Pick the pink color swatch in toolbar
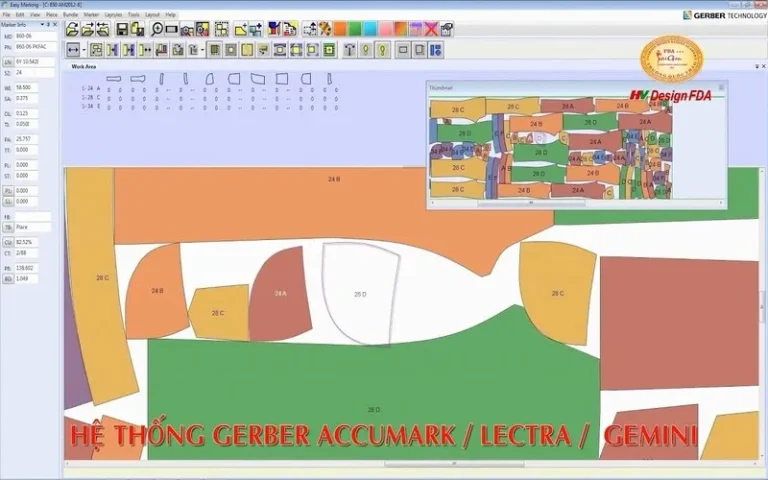This screenshot has width=768, height=480. (x=385, y=29)
